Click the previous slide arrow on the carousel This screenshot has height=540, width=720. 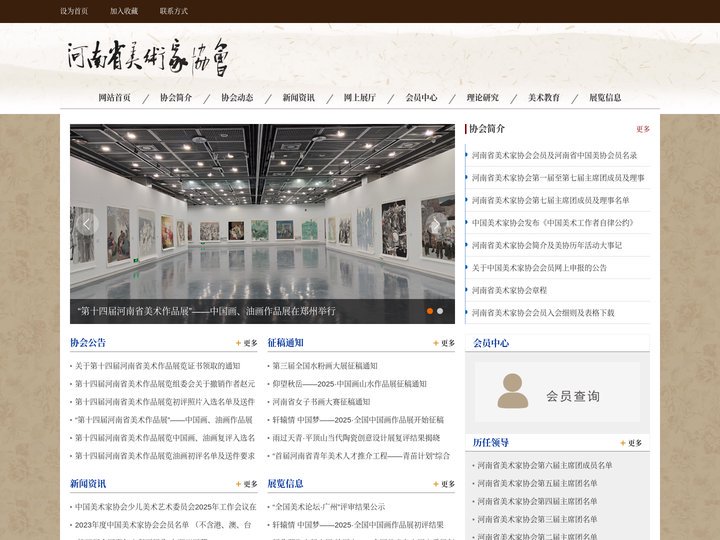[86, 224]
